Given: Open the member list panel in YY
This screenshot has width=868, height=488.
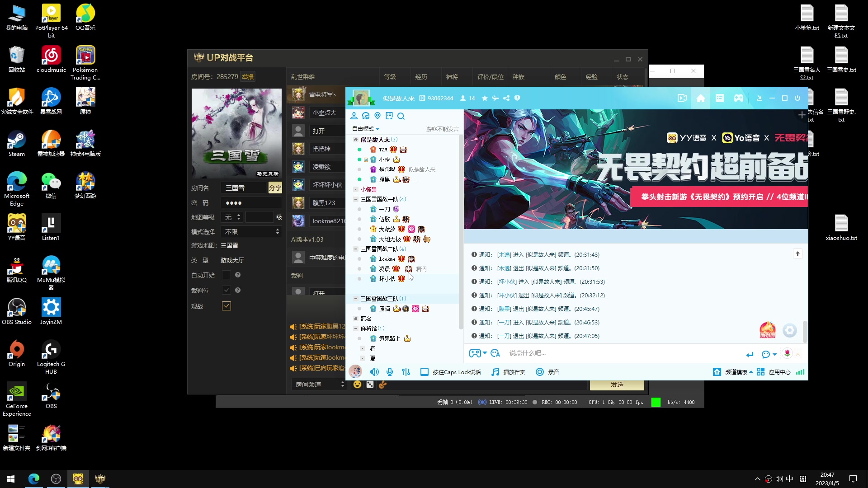Looking at the screenshot, I should click(x=354, y=116).
